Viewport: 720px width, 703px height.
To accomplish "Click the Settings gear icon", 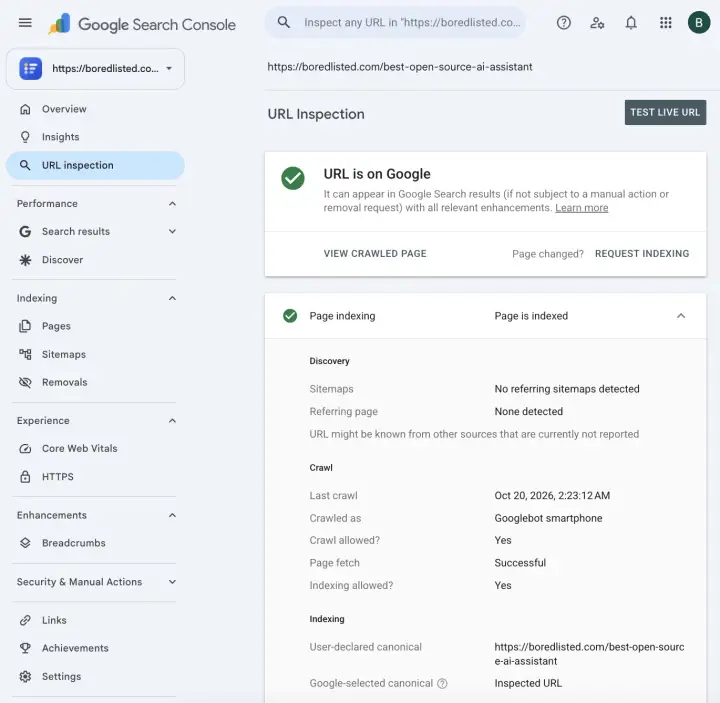I will click(x=25, y=676).
